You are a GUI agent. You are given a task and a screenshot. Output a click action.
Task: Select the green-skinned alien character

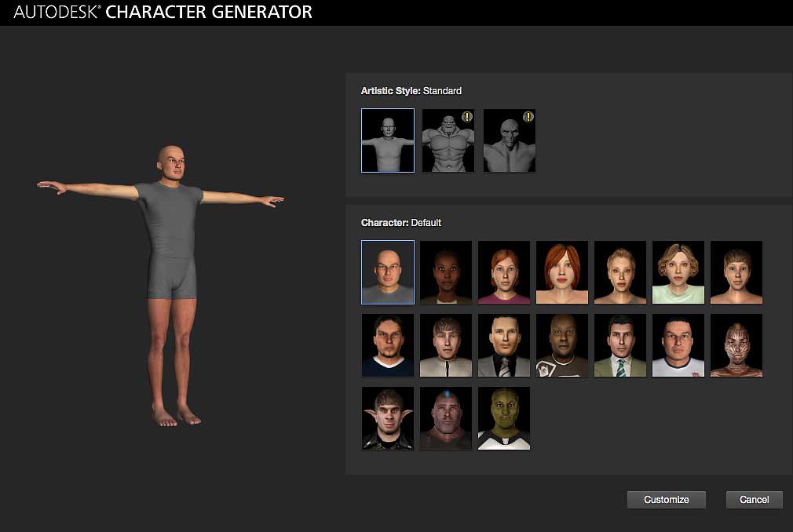[503, 418]
